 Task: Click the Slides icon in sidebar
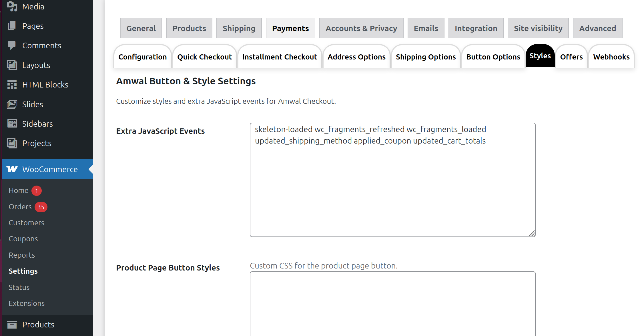tap(12, 104)
